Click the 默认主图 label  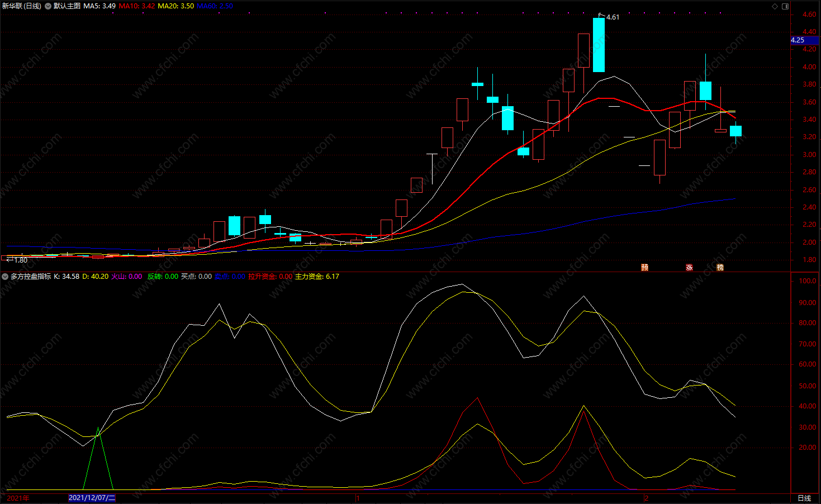(67, 6)
